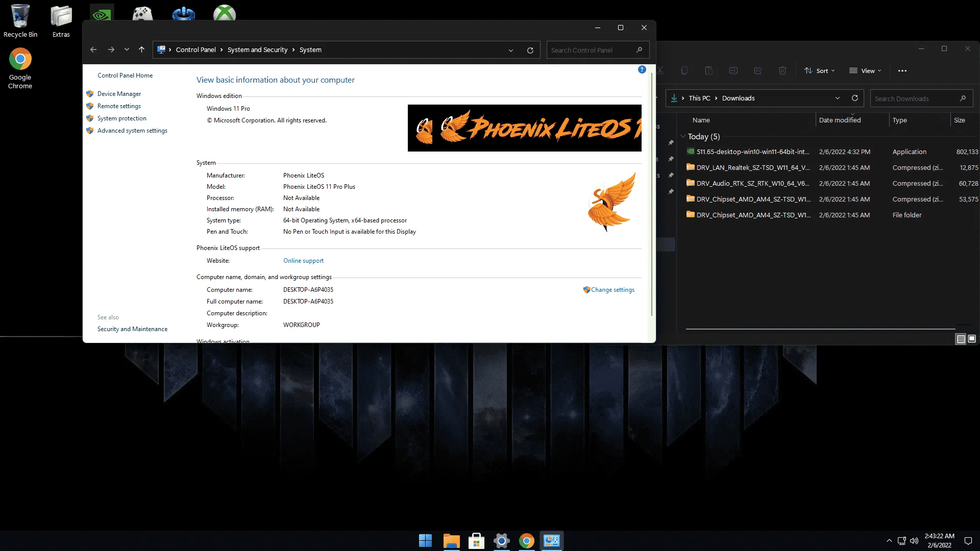The image size is (980, 551).
Task: Click the computer icon in Control Panel address bar
Action: pos(161,49)
